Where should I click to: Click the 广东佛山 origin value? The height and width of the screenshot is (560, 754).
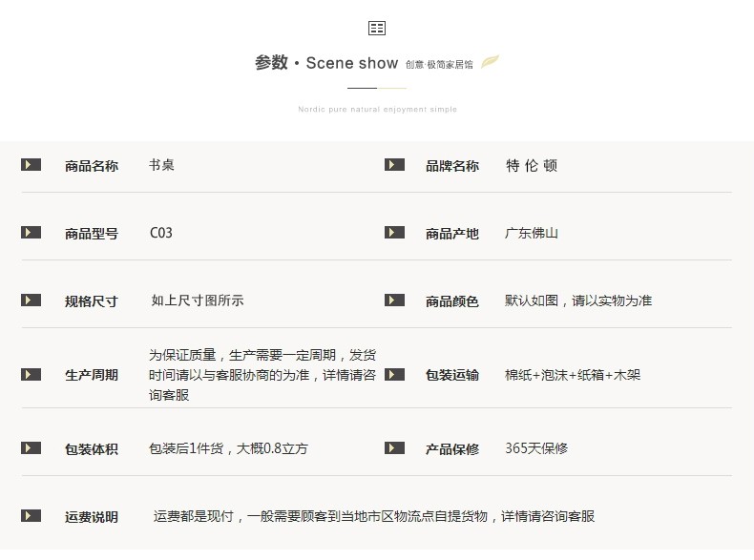tap(532, 233)
